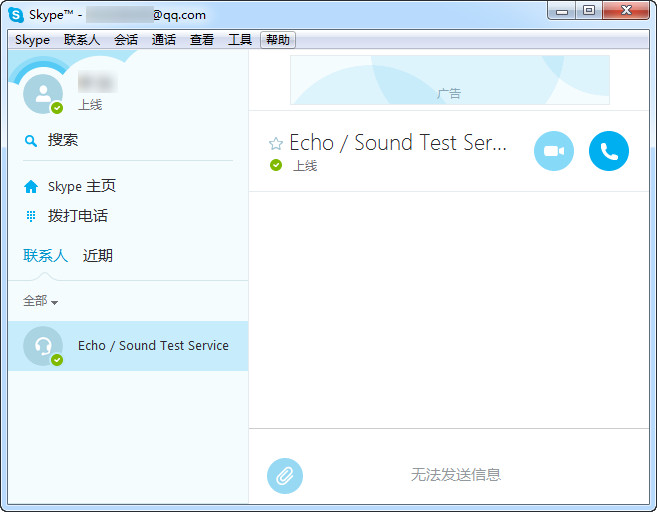Start a voice call to Echo
The image size is (657, 512).
click(x=608, y=151)
